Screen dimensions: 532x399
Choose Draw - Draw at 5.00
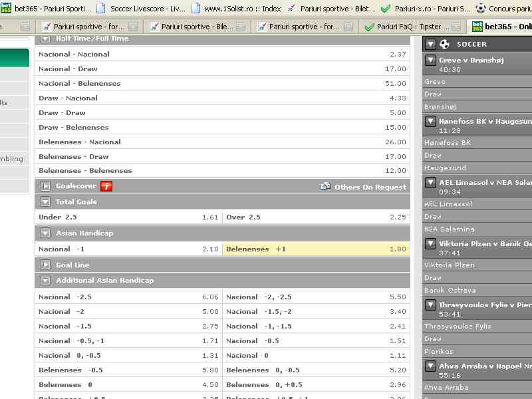[223, 112]
